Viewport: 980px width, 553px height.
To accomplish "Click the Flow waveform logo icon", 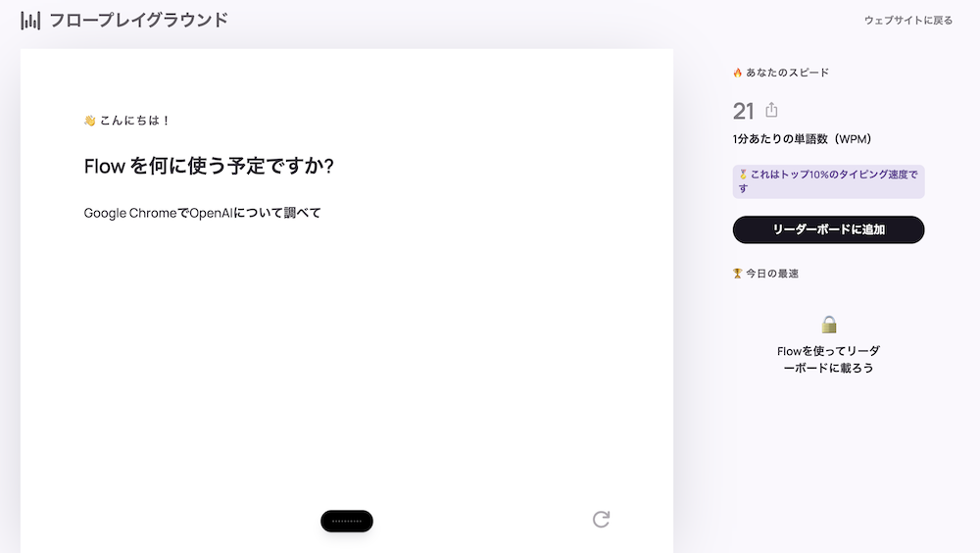I will click(30, 20).
